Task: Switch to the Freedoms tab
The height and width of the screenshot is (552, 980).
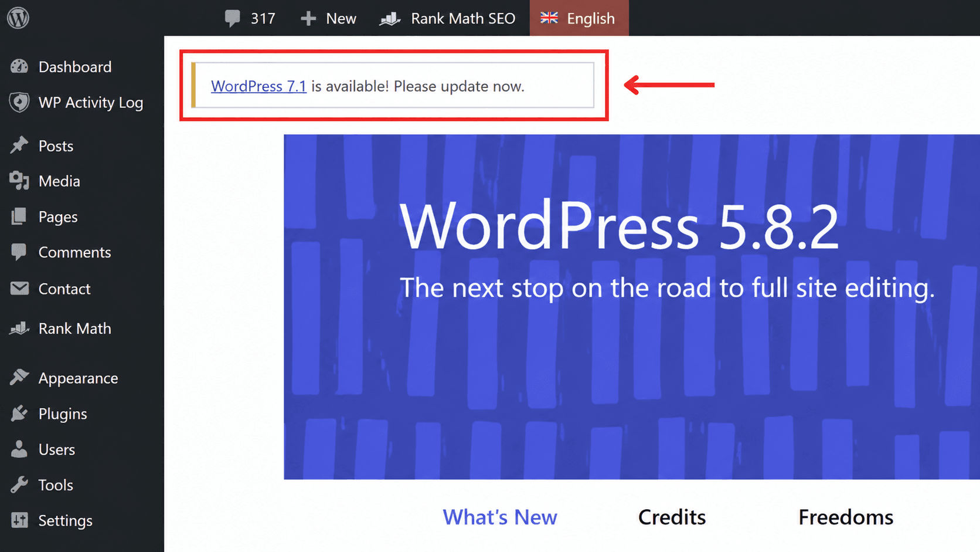Action: click(846, 517)
